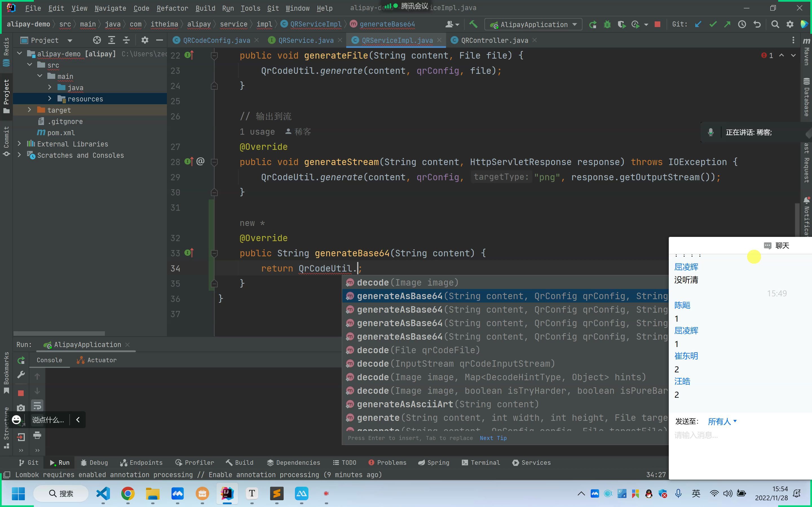Expand the External Libraries node
Viewport: 812px width, 507px height.
pos(19,144)
